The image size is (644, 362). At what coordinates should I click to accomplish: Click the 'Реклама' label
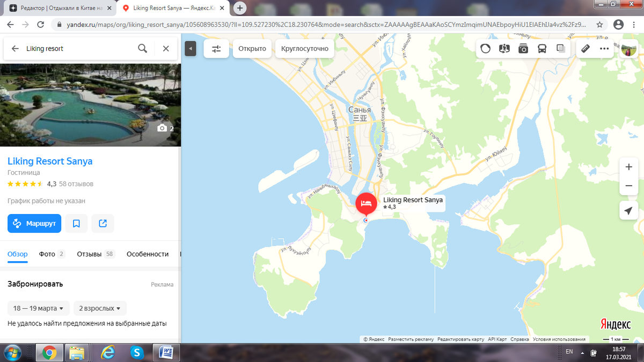pyautogui.click(x=162, y=285)
